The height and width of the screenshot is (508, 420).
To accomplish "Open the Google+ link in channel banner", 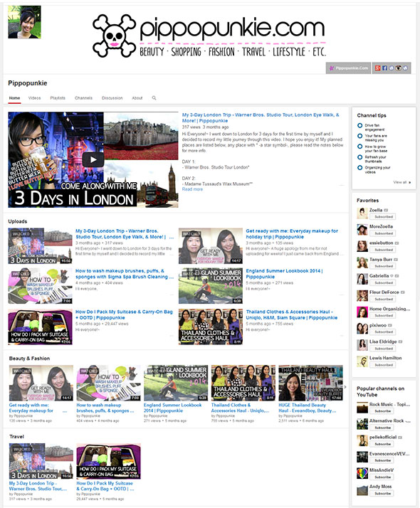I will pyautogui.click(x=377, y=68).
